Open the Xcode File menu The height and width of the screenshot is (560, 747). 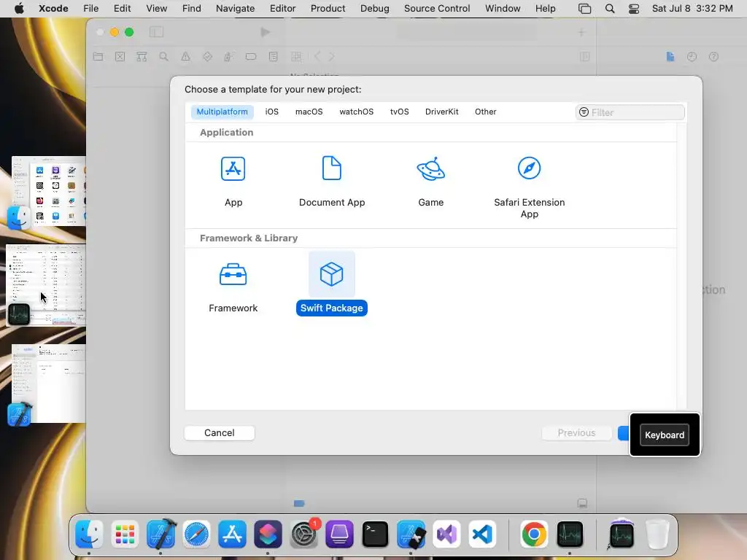point(90,9)
